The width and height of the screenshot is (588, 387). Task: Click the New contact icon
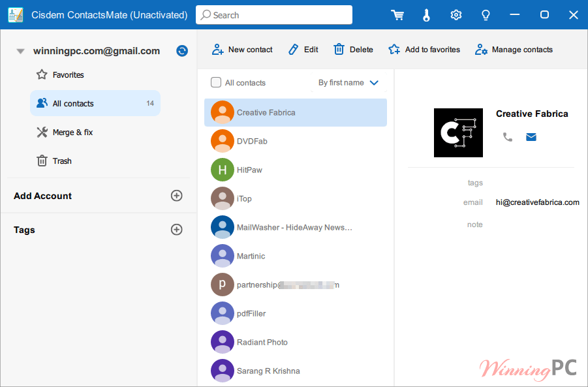[x=218, y=50]
